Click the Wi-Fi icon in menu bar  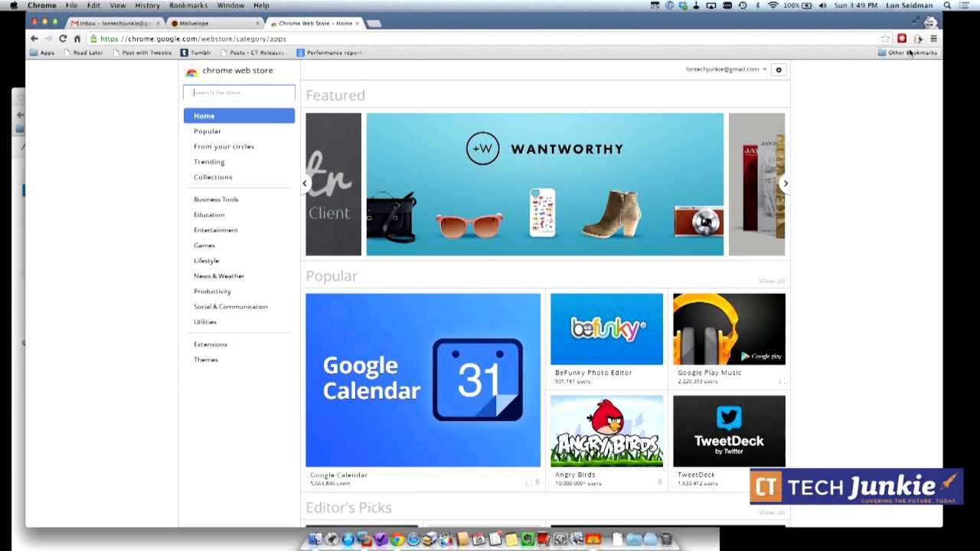tap(773, 5)
